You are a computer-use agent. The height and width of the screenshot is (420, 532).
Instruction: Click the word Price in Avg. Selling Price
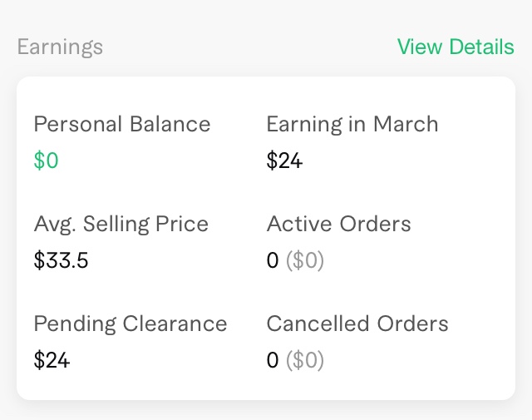pos(185,224)
